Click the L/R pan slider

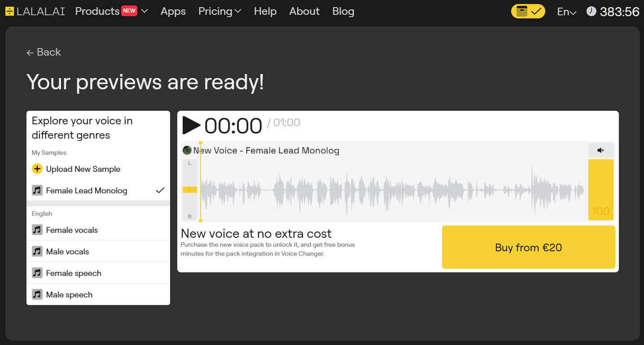pos(190,190)
